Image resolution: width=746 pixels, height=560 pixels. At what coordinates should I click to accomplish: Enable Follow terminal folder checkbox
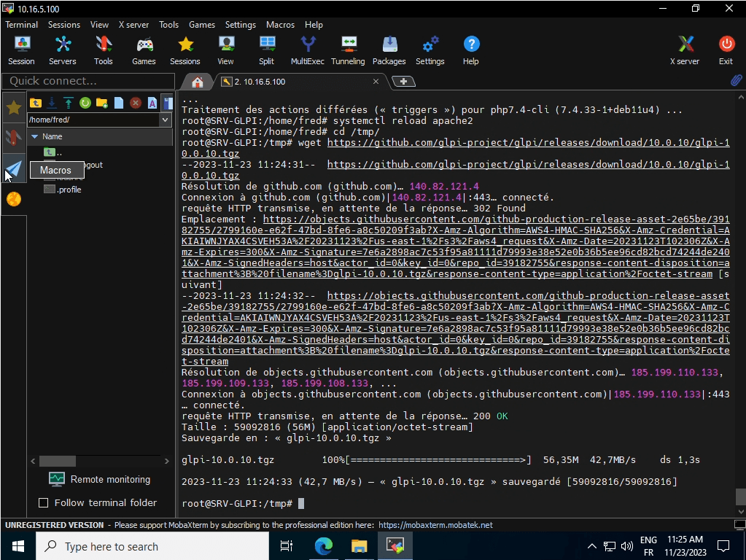(43, 502)
